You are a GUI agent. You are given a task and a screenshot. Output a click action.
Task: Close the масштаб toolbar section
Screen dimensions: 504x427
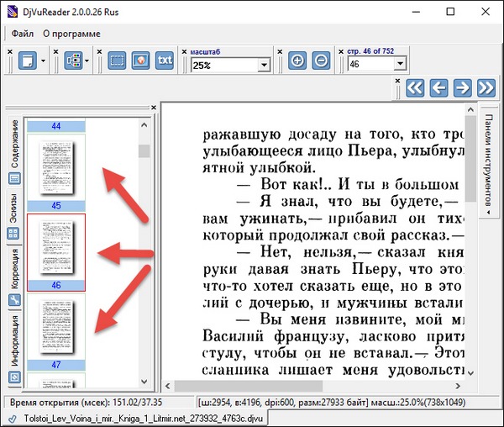pos(184,51)
